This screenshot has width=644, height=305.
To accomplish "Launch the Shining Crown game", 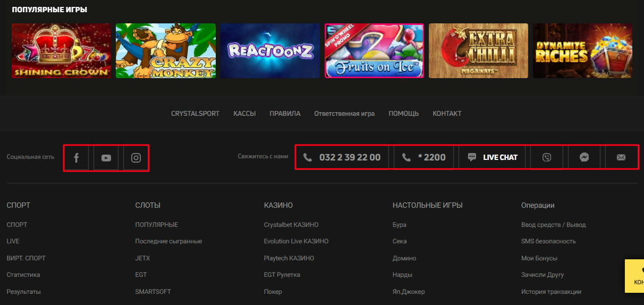I will (x=62, y=51).
